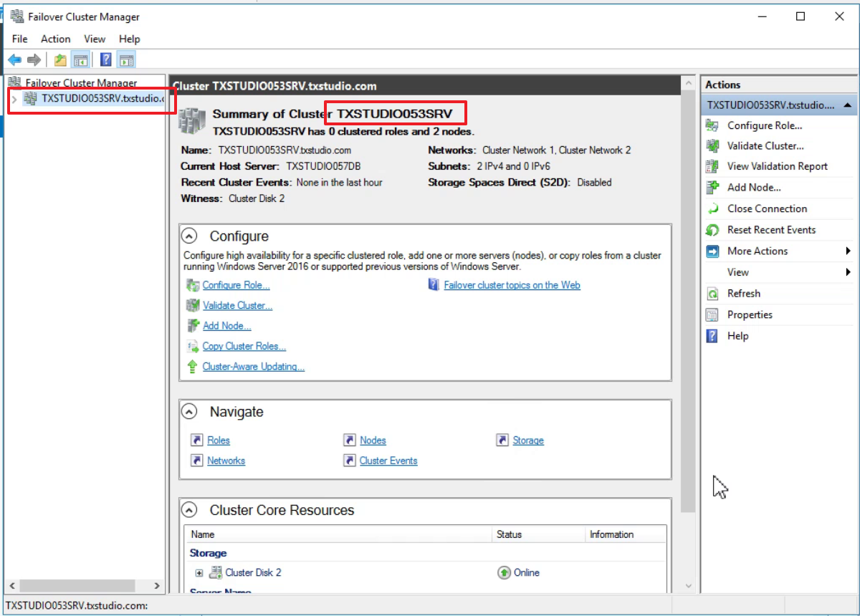860x616 pixels.
Task: Click Add Node icon in Configure section
Action: click(193, 326)
